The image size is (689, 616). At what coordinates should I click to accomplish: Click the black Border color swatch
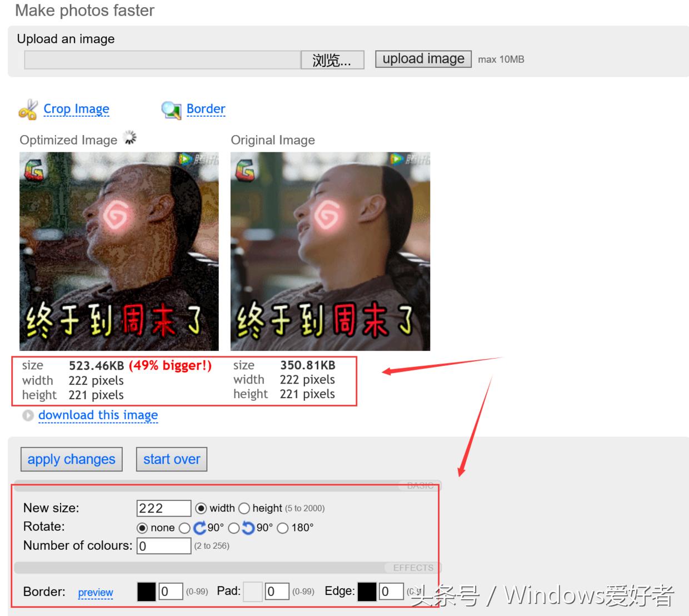point(146,592)
